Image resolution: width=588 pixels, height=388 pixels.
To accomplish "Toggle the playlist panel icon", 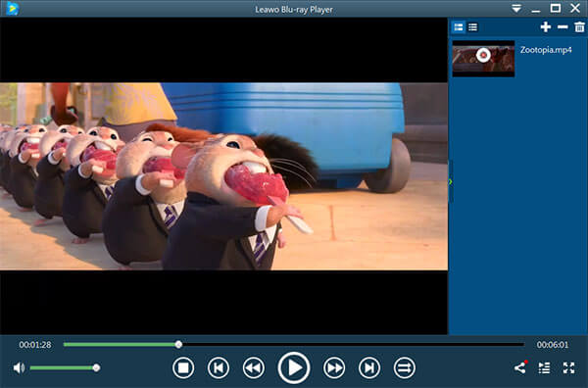I will pyautogui.click(x=544, y=367).
